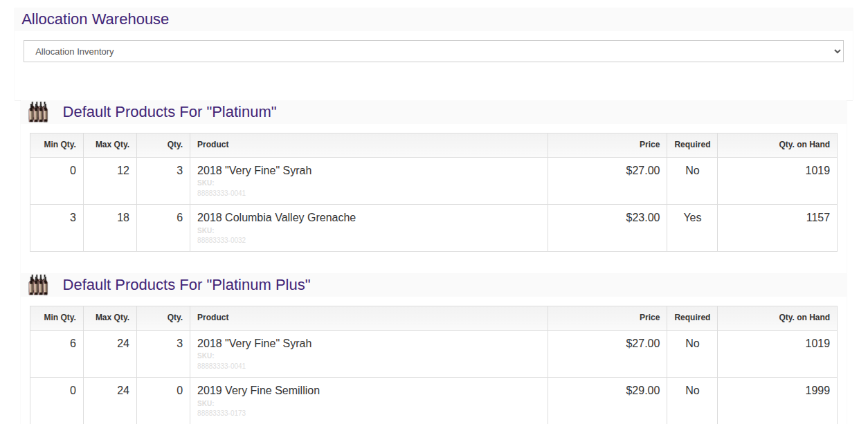Open the Allocation Inventory warehouse dropdown

click(433, 51)
